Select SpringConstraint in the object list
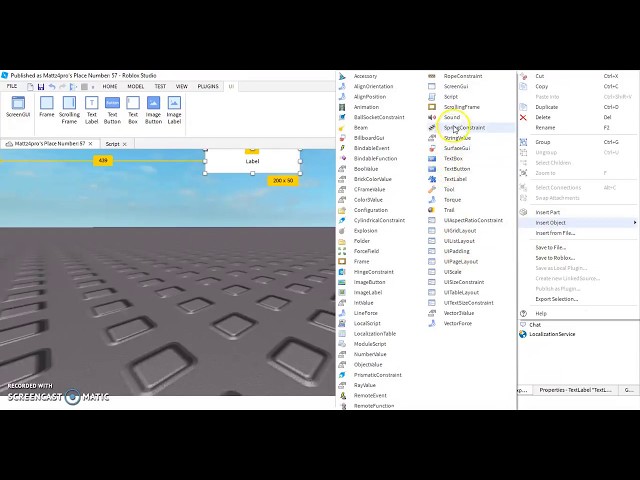Viewport: 640px width, 480px height. coord(464,127)
